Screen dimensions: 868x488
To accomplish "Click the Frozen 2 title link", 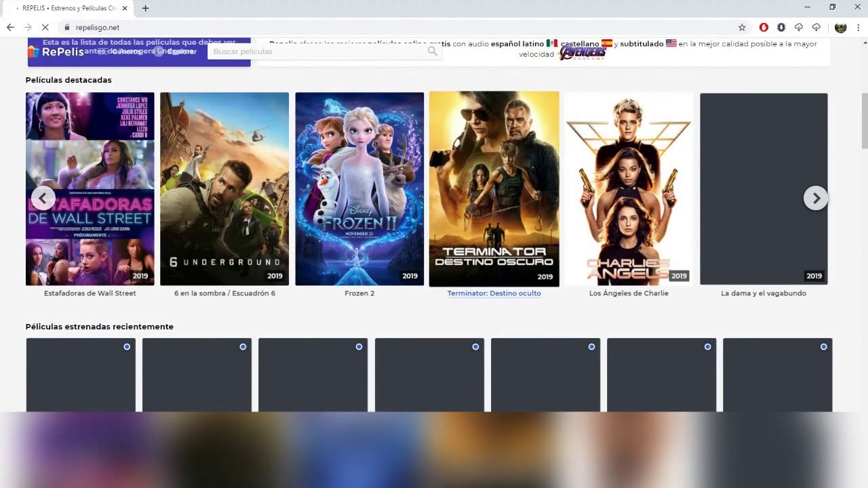I will tap(359, 293).
